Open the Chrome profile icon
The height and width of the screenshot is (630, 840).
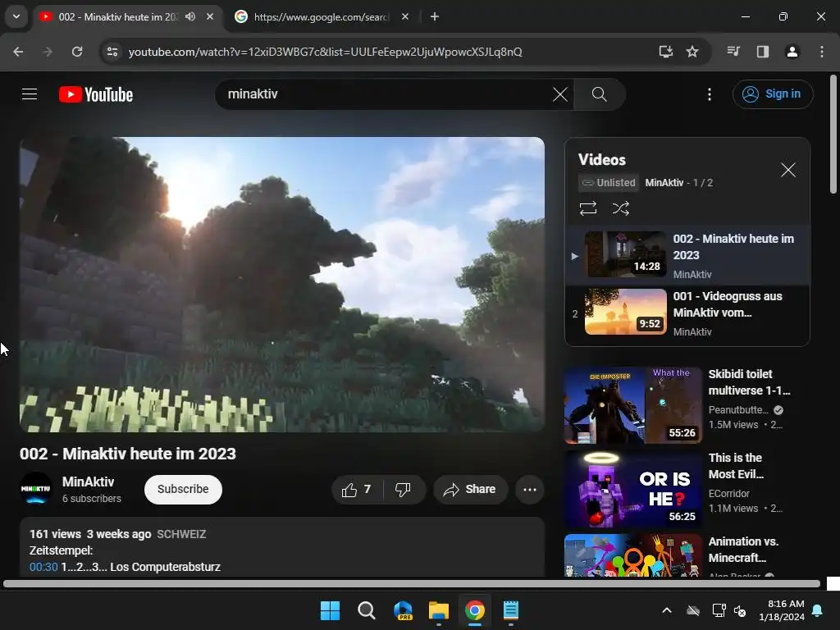[792, 52]
